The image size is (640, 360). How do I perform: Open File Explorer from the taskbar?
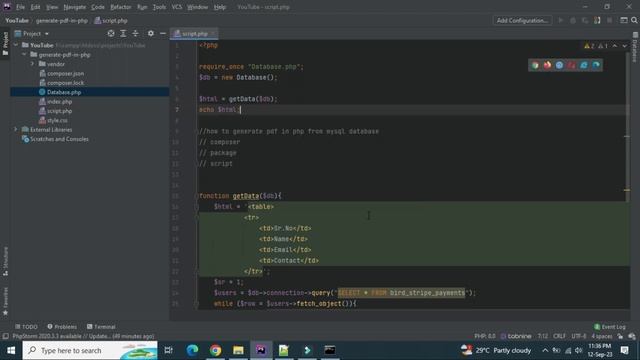pos(238,350)
